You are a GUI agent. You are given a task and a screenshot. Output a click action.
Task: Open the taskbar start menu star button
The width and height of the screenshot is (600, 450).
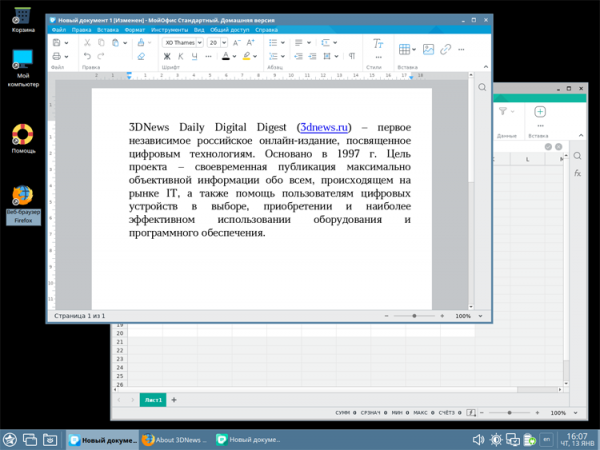10,440
